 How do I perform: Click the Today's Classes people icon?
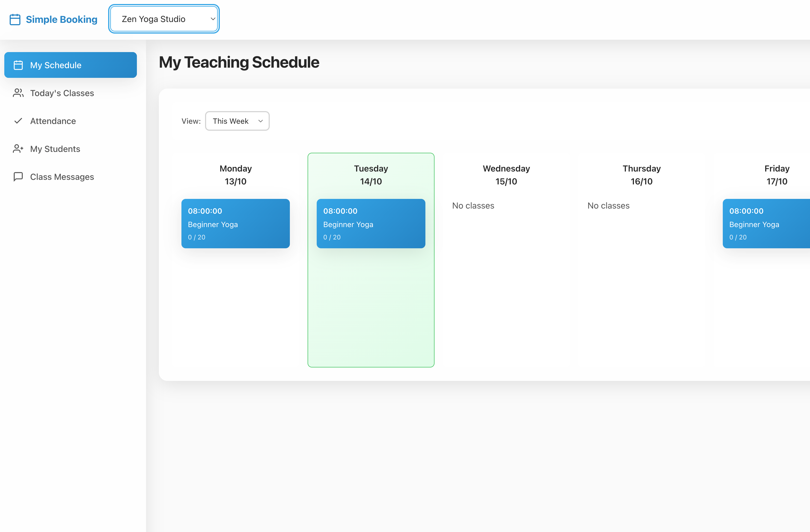click(18, 93)
